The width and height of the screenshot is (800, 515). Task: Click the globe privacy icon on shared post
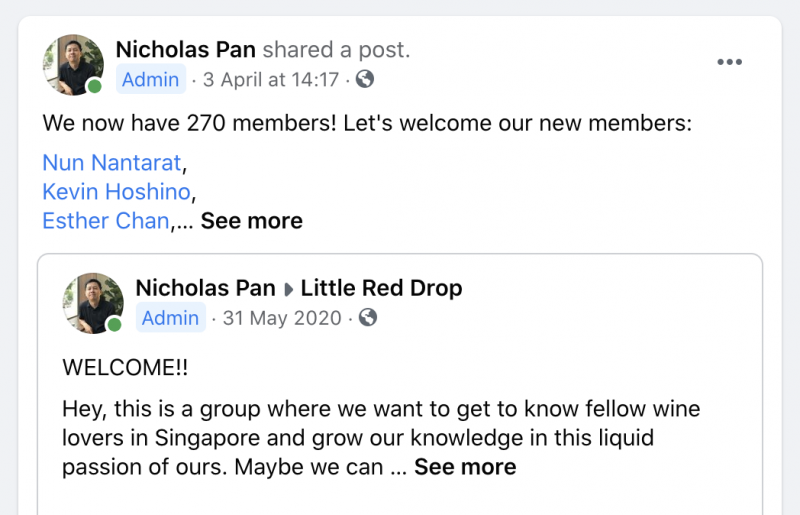(x=365, y=79)
